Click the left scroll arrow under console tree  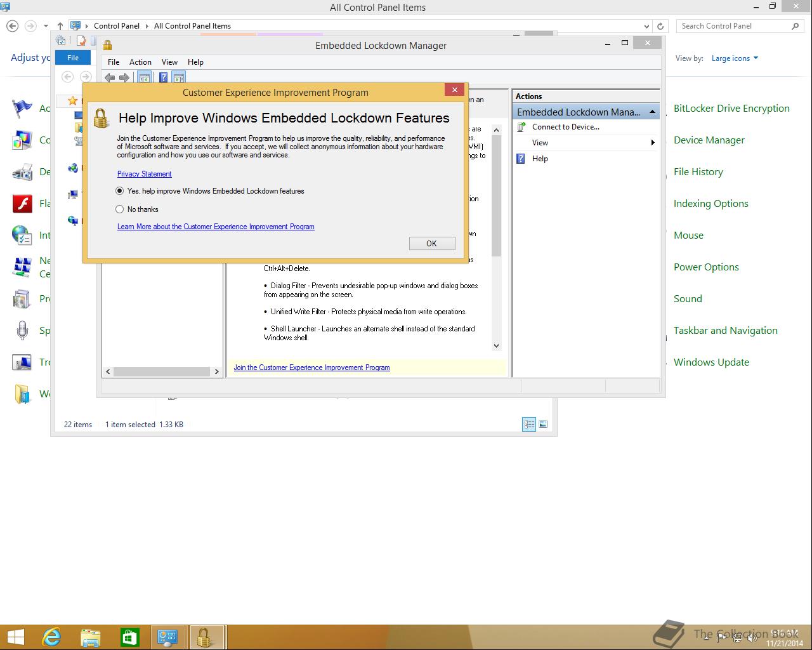click(108, 371)
